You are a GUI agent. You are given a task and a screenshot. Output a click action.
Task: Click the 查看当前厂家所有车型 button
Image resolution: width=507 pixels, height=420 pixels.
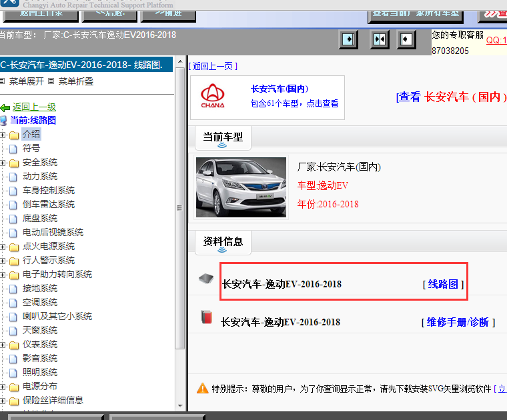[416, 17]
